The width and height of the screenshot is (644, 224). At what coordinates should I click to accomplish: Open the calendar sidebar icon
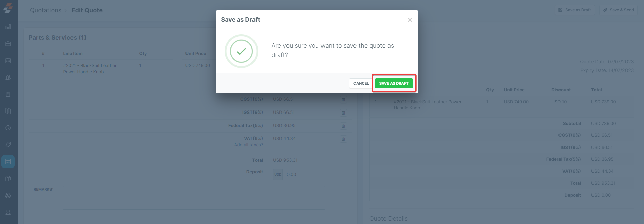8,61
